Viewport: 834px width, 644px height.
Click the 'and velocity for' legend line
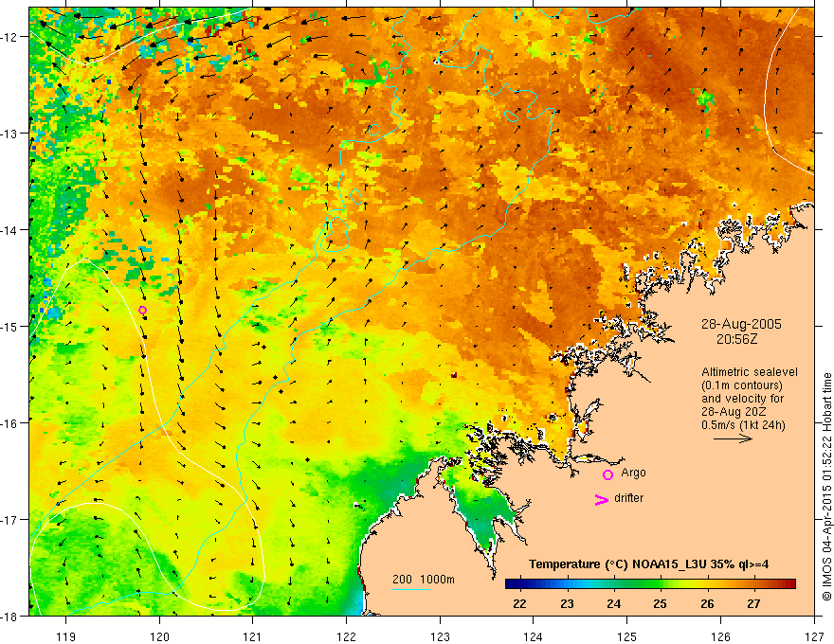click(x=742, y=399)
